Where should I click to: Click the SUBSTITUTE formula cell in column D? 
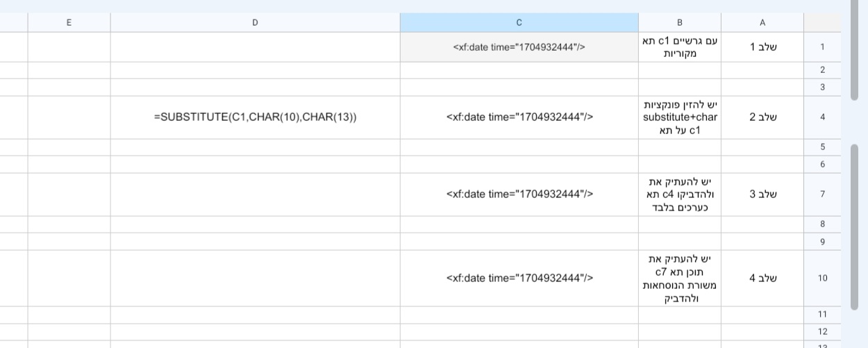(255, 117)
